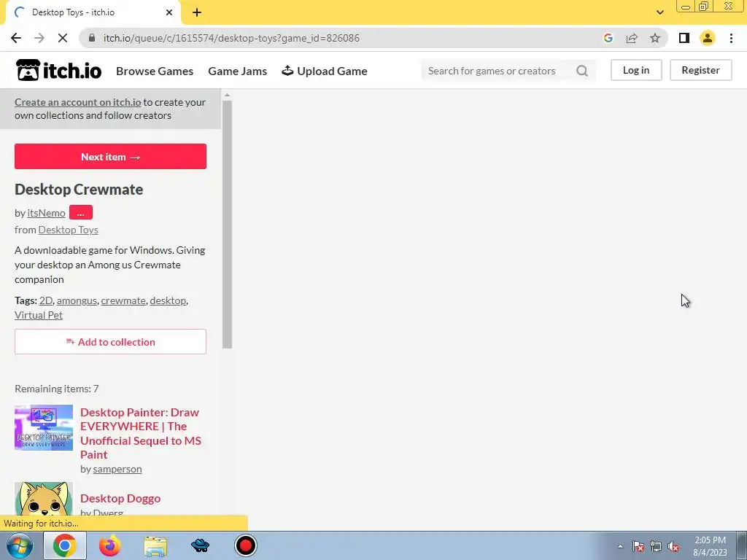Click Add to collection button
Image resolution: width=747 pixels, height=560 pixels.
point(111,341)
